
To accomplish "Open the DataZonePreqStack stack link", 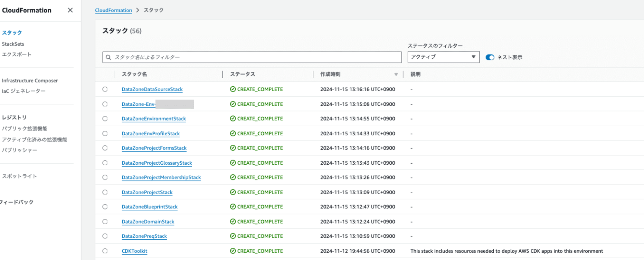I will tap(144, 236).
